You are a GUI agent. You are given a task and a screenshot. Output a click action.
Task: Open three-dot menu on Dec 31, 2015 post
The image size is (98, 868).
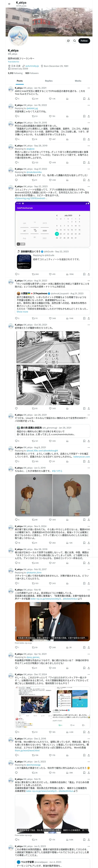(89, 123)
